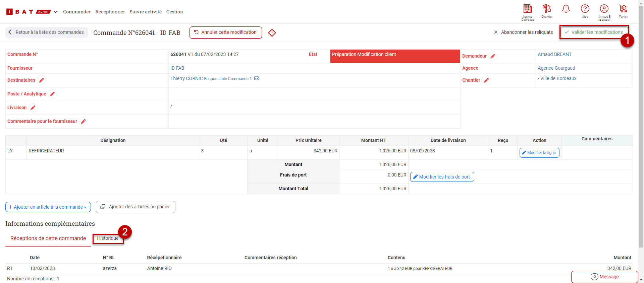Open the Aide help icon

pyautogui.click(x=585, y=9)
